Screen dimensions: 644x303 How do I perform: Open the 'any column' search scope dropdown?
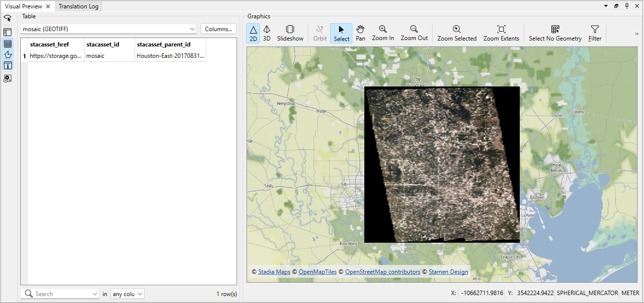[x=127, y=294]
